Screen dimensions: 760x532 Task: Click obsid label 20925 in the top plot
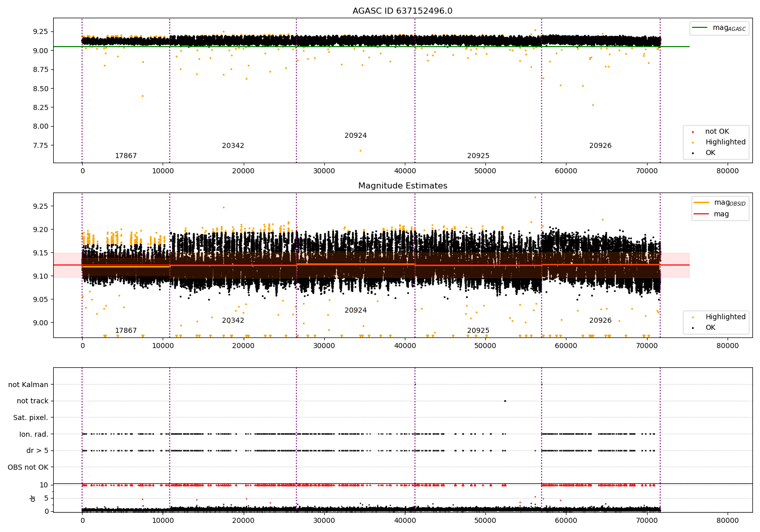478,156
